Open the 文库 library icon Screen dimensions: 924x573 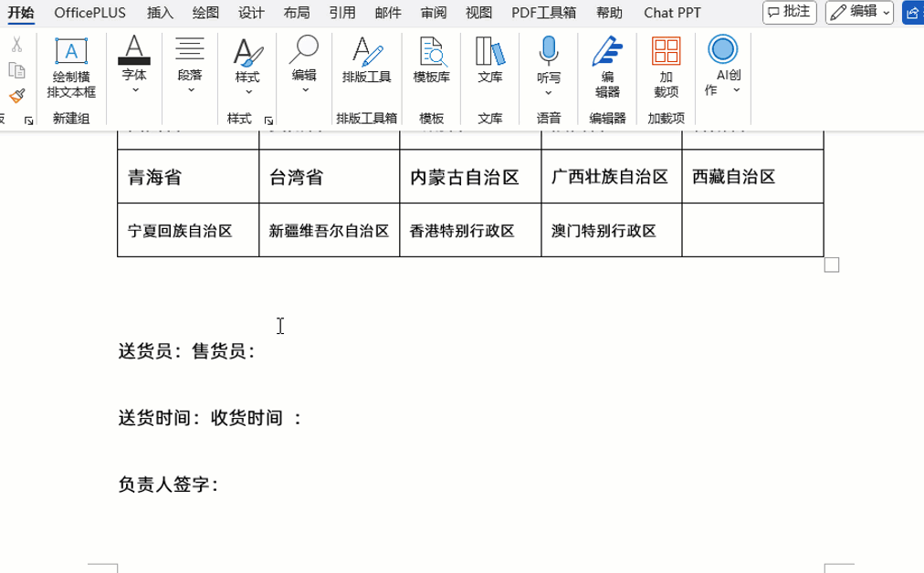click(490, 59)
